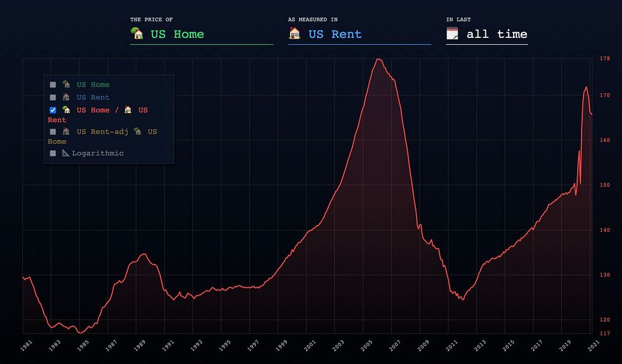This screenshot has height=364, width=622.
Task: Click the 1999 x-axis label
Action: 281,346
